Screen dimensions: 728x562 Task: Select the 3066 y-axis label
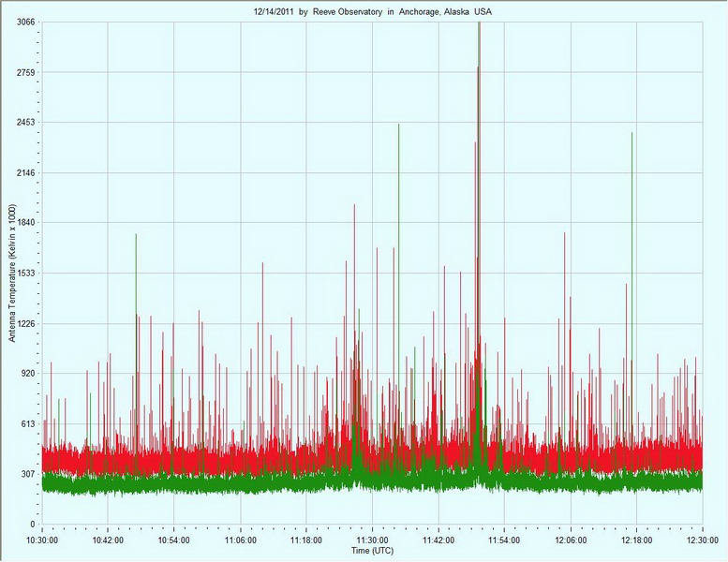click(26, 22)
